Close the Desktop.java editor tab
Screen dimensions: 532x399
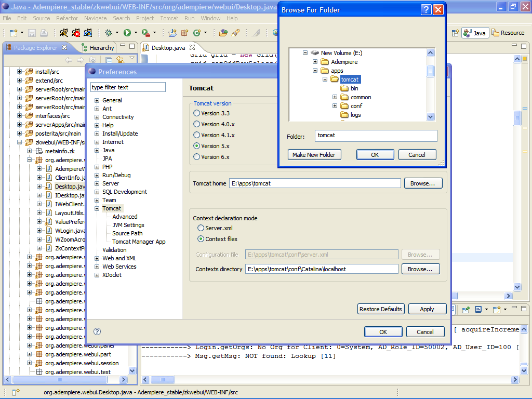coord(192,47)
